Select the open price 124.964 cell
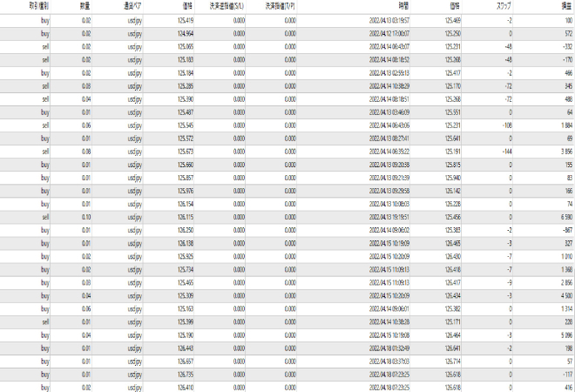This screenshot has height=392, width=575. coord(186,34)
